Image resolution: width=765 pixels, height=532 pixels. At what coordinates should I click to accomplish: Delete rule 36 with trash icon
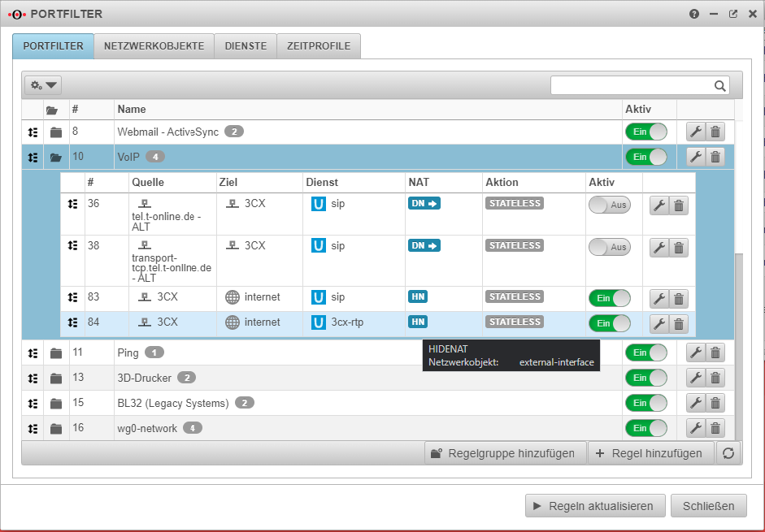(x=679, y=206)
